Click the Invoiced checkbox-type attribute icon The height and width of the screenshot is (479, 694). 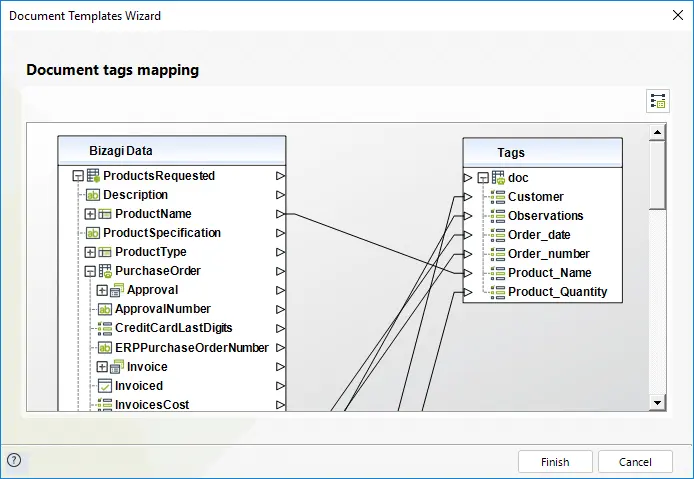click(x=104, y=386)
